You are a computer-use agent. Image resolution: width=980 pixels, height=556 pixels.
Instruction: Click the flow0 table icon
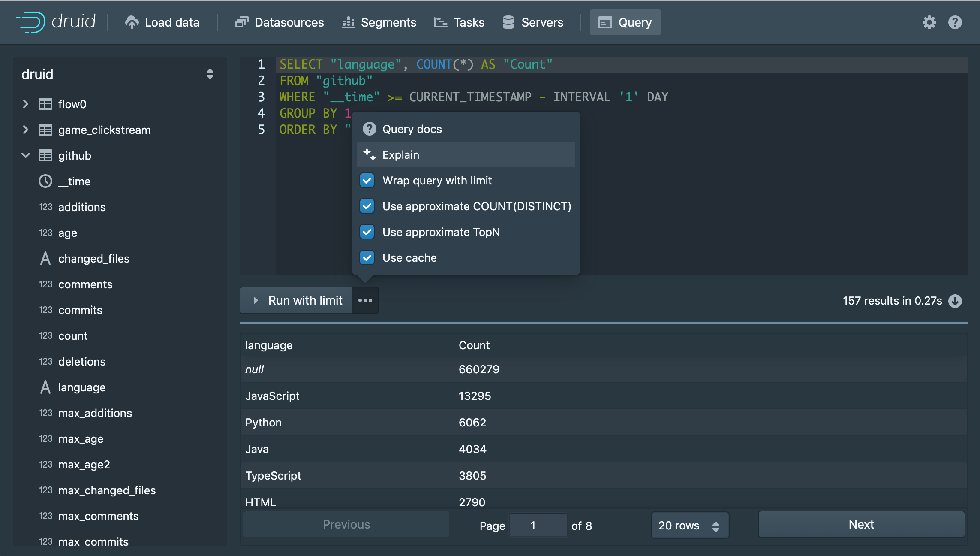click(x=45, y=104)
